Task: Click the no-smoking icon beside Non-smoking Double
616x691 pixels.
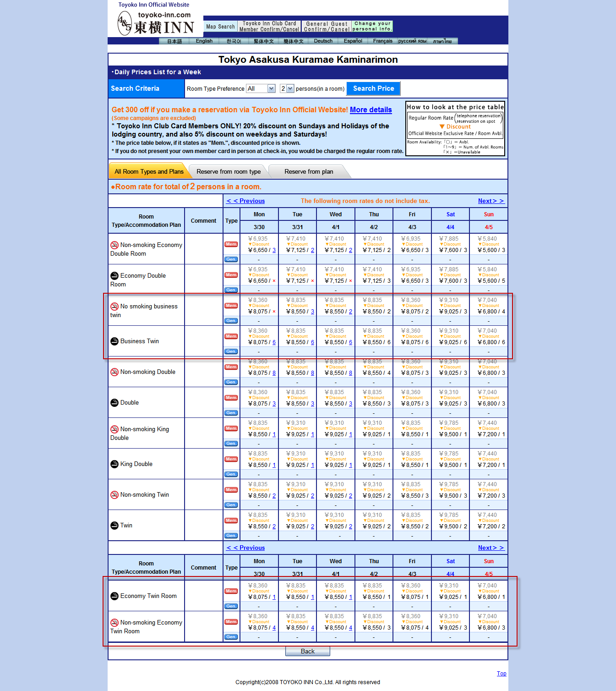Action: coord(114,372)
